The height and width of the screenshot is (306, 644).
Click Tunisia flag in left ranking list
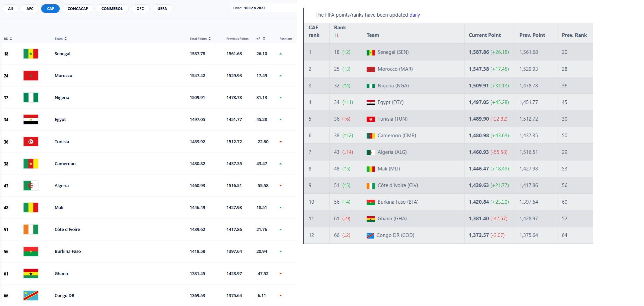[31, 142]
